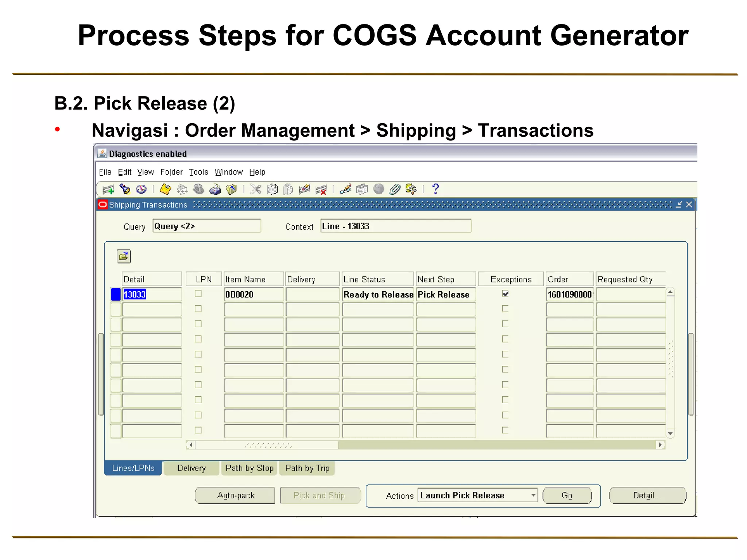Click the Close Form folder icon
This screenshot has height=560, width=747.
pyautogui.click(x=231, y=189)
